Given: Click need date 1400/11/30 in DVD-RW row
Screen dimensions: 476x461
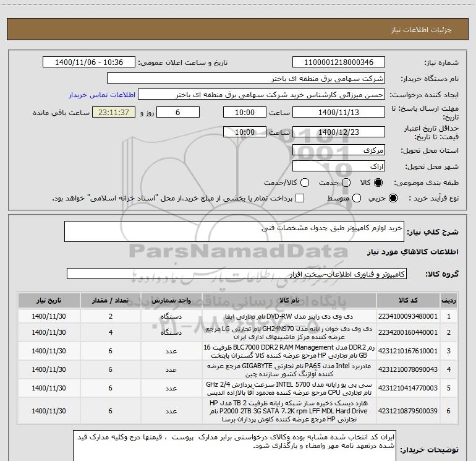Looking at the screenshot, I should point(49,316).
